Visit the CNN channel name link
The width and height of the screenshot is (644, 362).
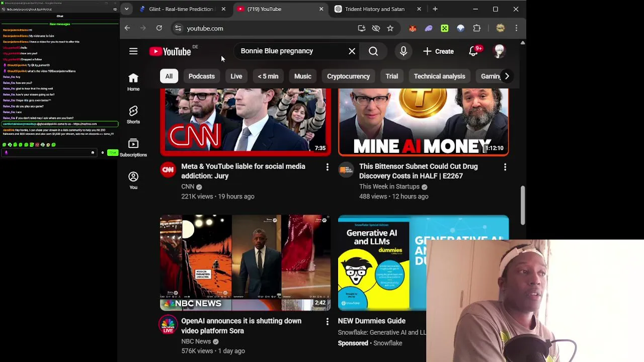188,187
